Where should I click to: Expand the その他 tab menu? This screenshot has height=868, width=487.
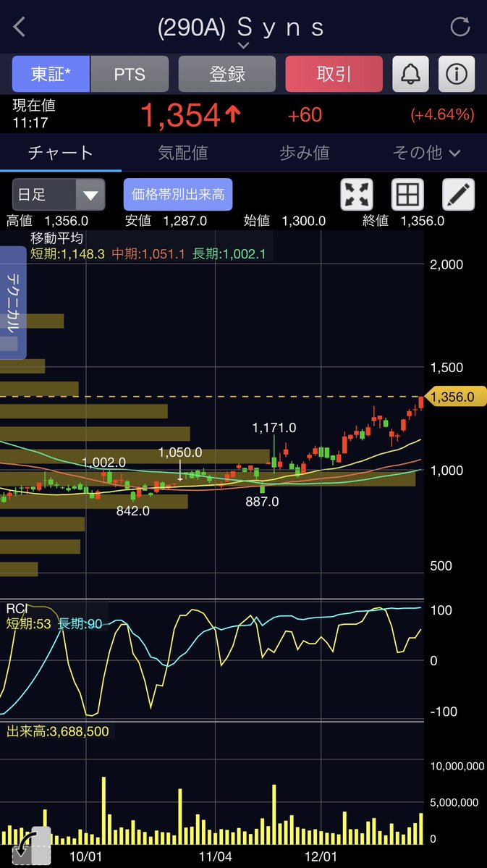tap(426, 153)
